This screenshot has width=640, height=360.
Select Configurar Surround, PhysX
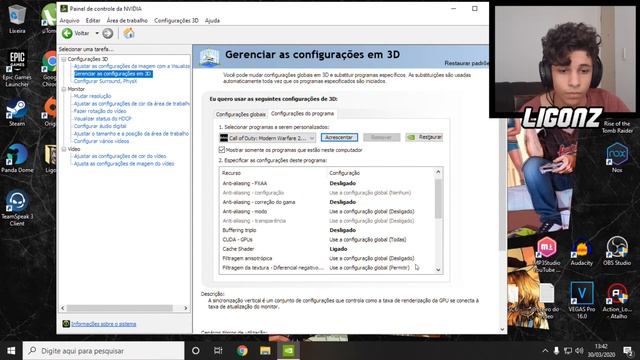pyautogui.click(x=105, y=81)
